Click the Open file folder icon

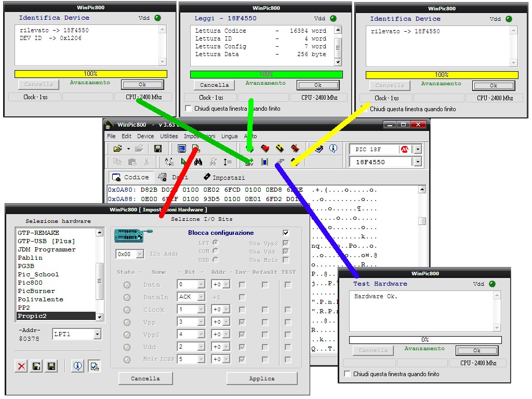click(117, 149)
